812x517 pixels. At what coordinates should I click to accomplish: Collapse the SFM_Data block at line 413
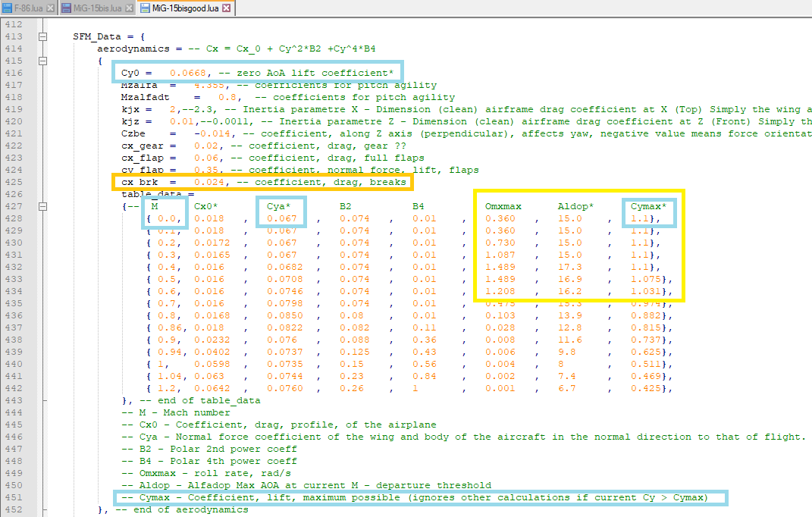tap(43, 37)
